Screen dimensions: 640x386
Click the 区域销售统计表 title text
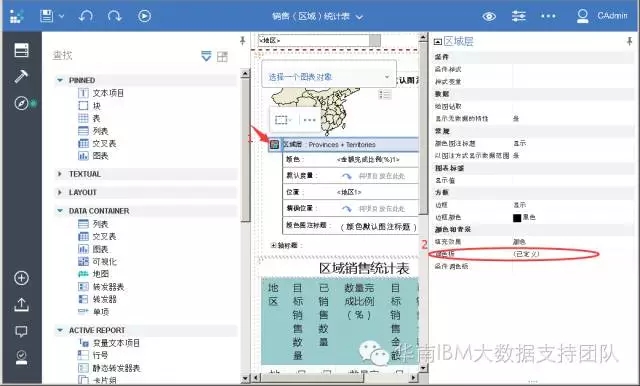[364, 269]
